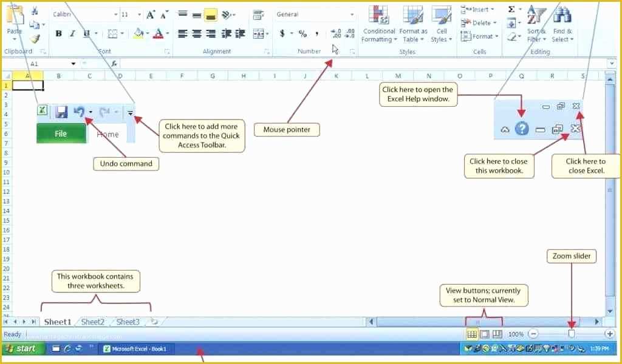Toggle Center horizontal alignment

click(x=197, y=33)
